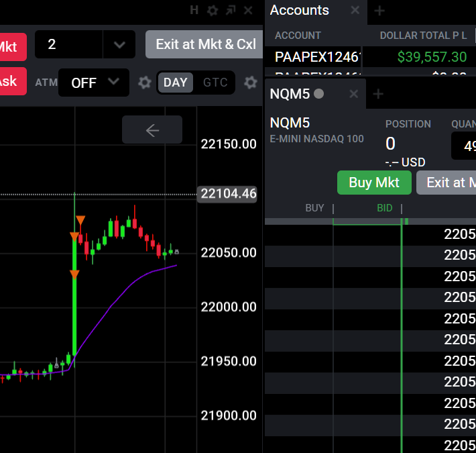Click POSITION value 0
This screenshot has width=476, height=453.
[x=390, y=144]
